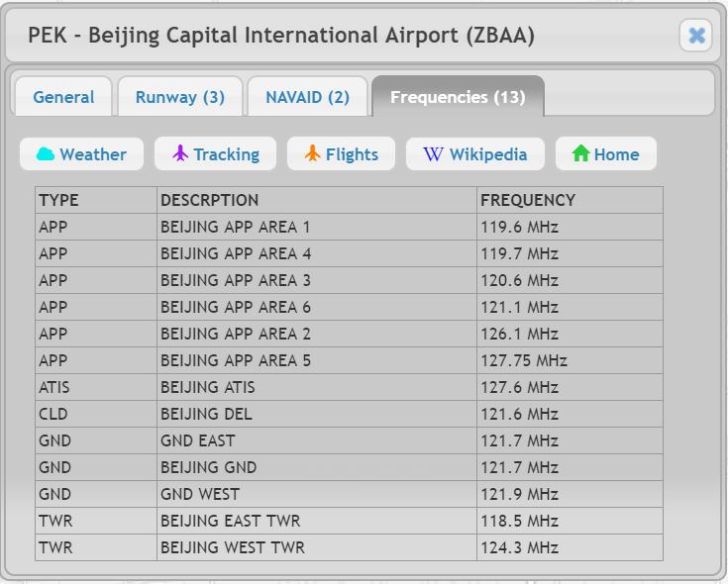Viewport: 728px width, 584px height.
Task: Select the GND WEST row
Action: point(349,494)
